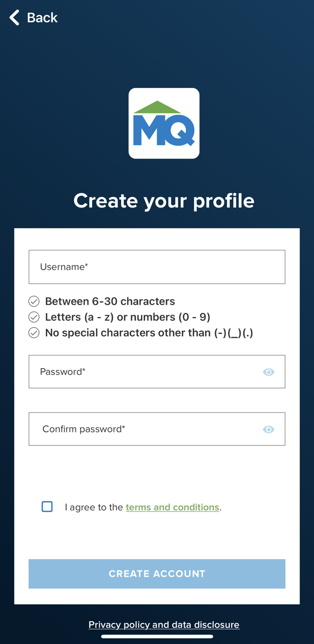Click the letters or numbers checkmark icon

tap(34, 317)
